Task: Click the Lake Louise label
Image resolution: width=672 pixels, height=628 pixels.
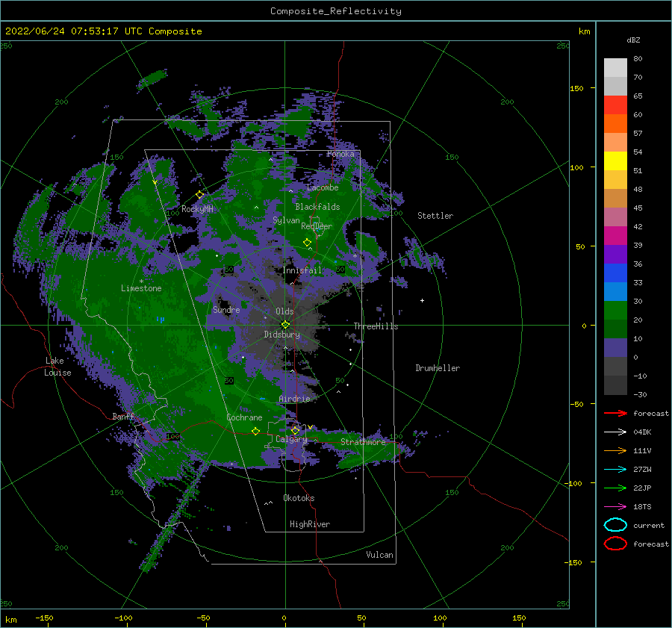Action: [x=57, y=367]
